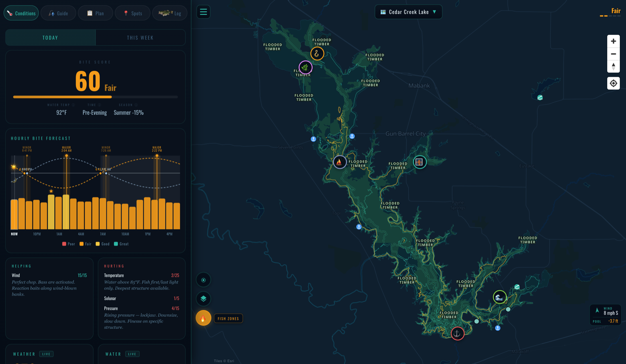Select the TODAY view

50,38
